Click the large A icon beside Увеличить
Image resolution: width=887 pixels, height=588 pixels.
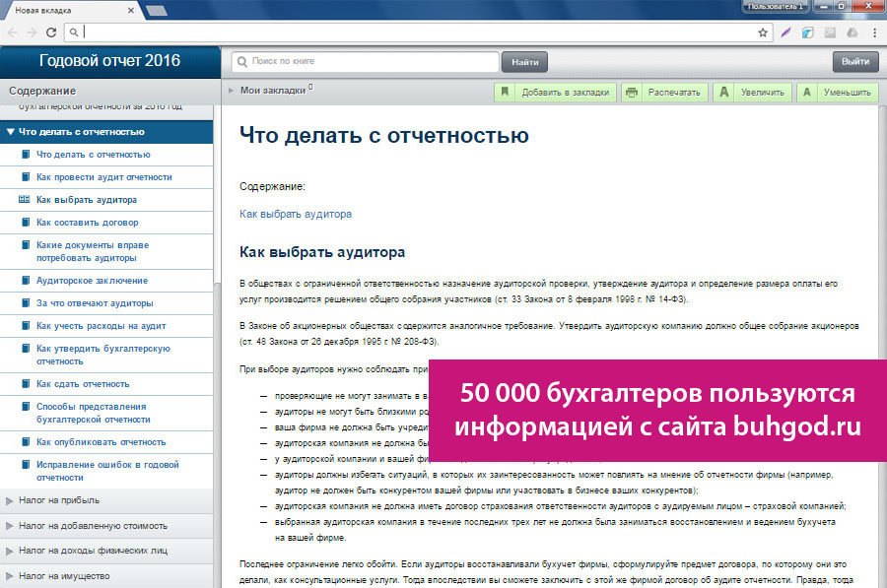723,92
